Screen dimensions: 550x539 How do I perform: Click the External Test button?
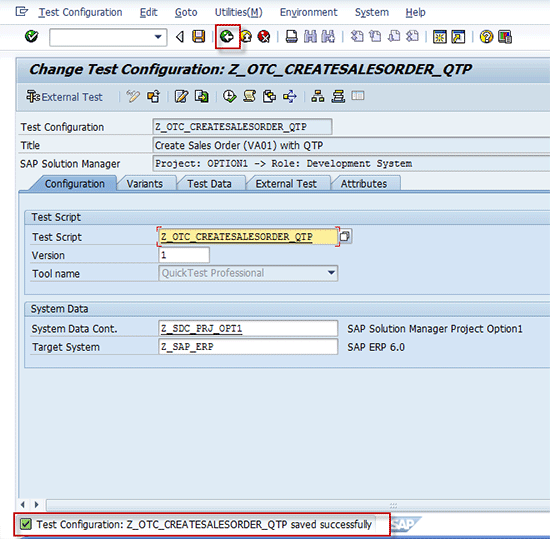(x=65, y=97)
